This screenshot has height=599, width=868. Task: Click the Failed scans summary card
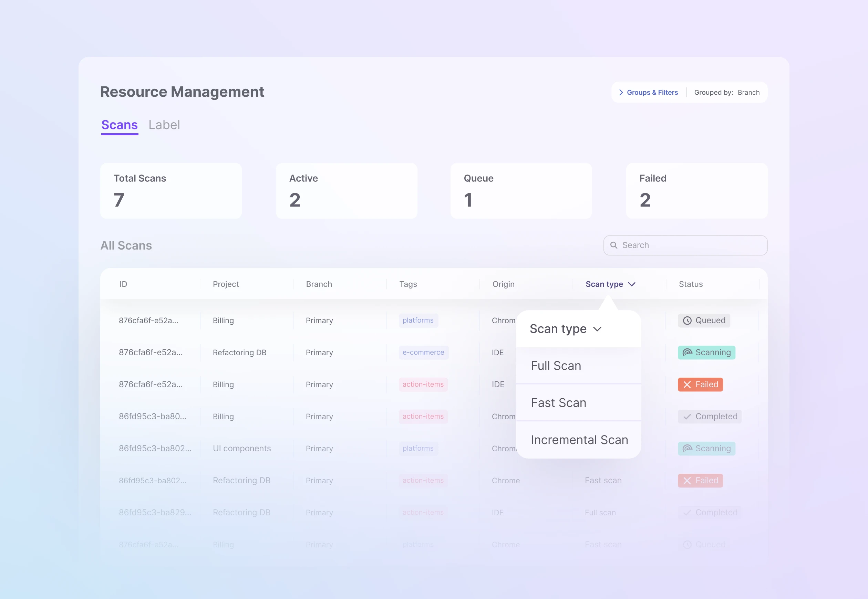[696, 191]
